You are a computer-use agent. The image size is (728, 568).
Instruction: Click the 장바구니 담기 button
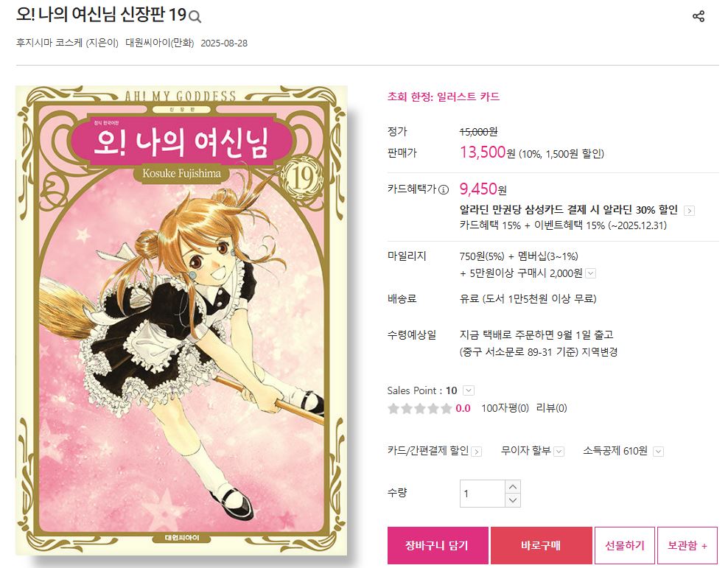438,545
